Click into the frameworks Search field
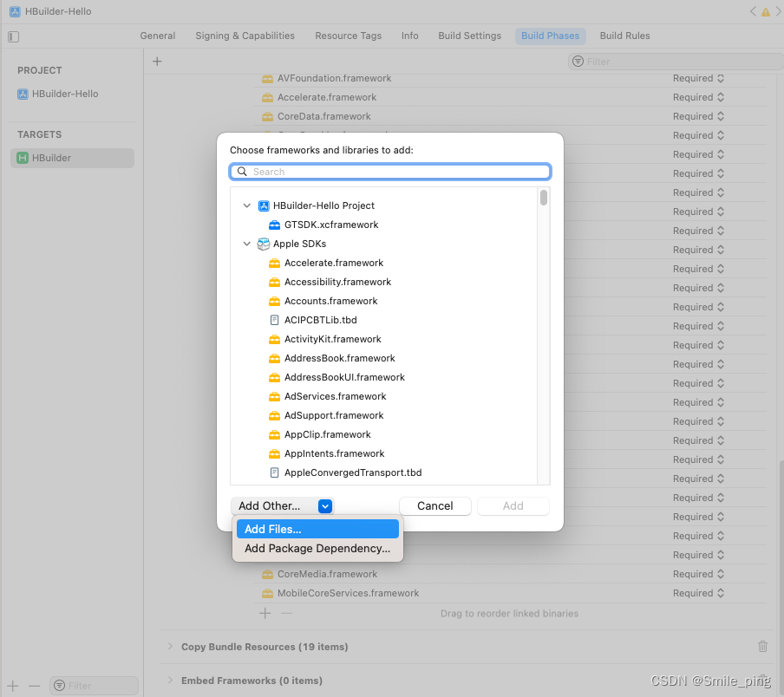Viewport: 784px width, 697px height. 390,172
